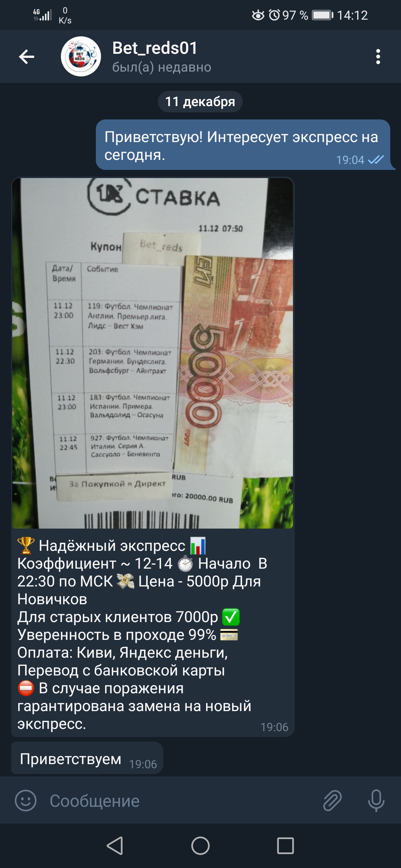Tap the double checkmark read receipt
Image resolution: width=401 pixels, height=868 pixels.
376,160
